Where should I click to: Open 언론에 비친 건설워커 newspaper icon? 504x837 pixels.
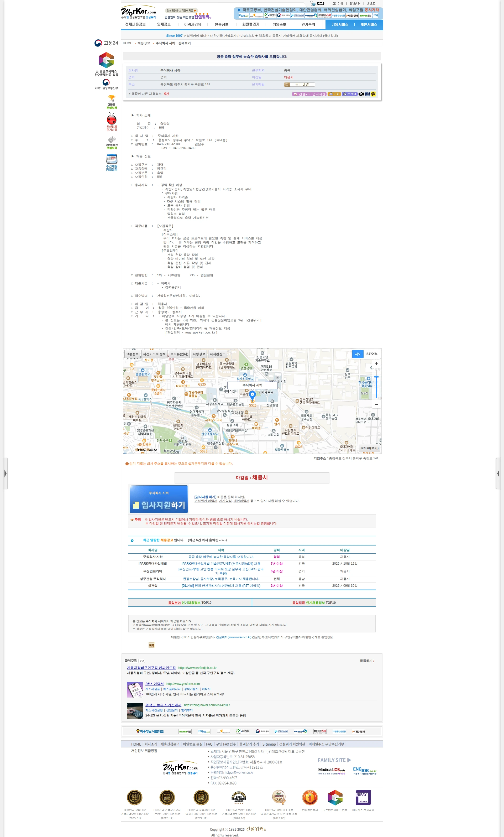tap(111, 143)
